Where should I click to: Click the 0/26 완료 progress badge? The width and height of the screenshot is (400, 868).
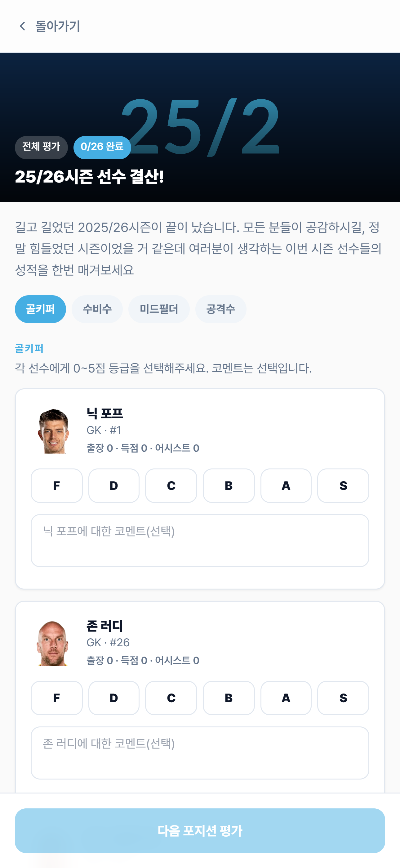(x=102, y=147)
